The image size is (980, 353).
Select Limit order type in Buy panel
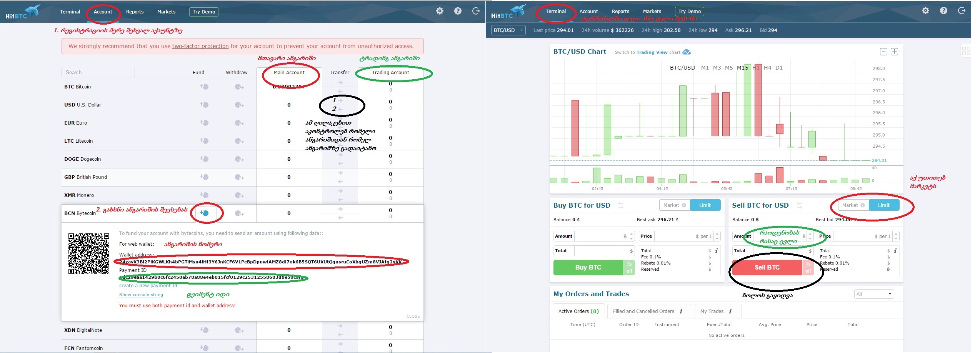point(705,205)
